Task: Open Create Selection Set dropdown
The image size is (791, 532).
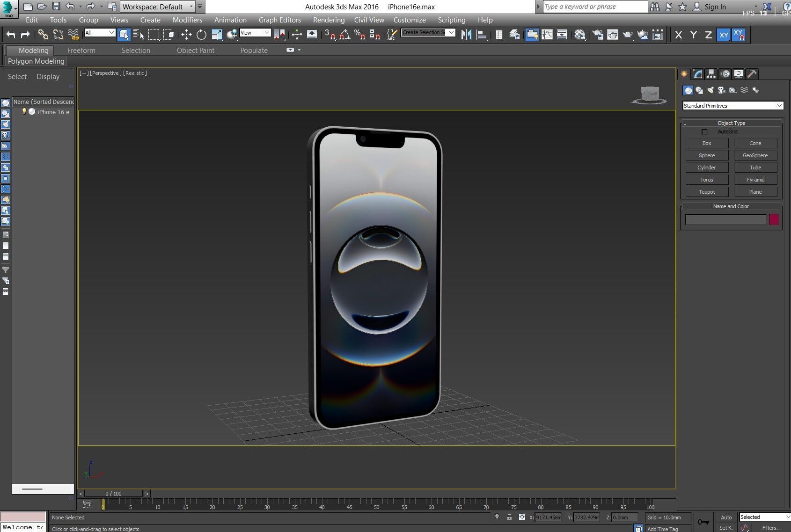Action: (x=428, y=32)
